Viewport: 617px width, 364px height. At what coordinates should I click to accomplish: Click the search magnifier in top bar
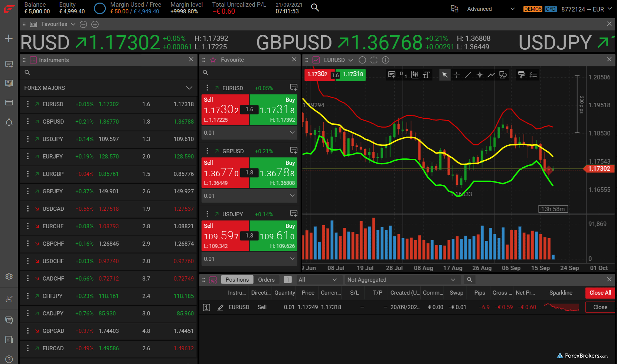[x=315, y=7]
